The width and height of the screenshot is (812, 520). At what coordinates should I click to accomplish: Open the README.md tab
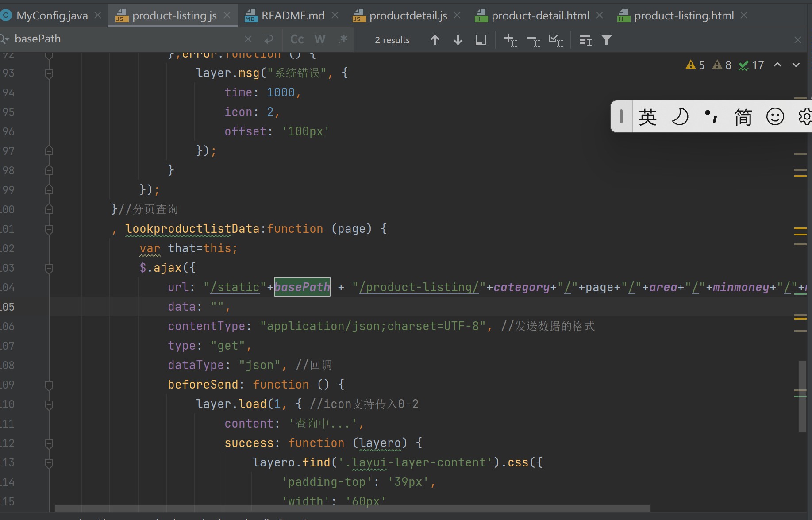coord(293,15)
